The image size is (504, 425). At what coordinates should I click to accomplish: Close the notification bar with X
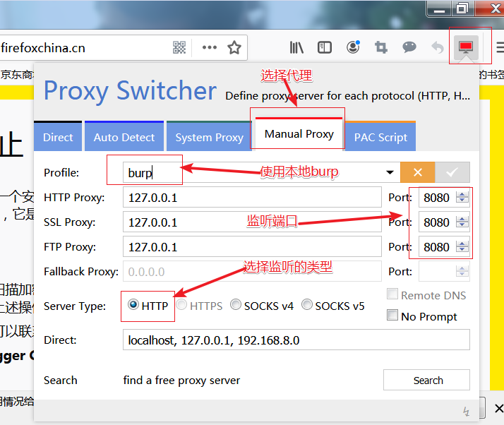(x=499, y=409)
